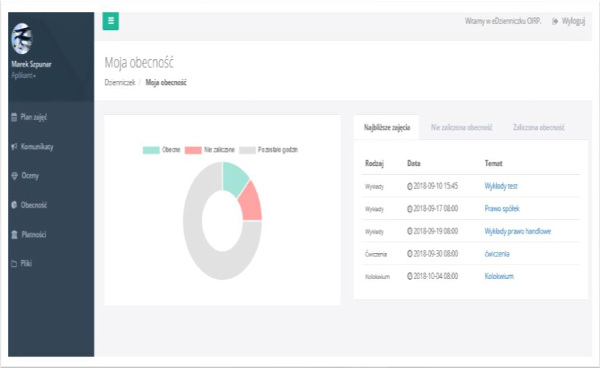This screenshot has width=600, height=368.
Task: Click the logout icon next to Wyloguj
Action: pos(555,21)
